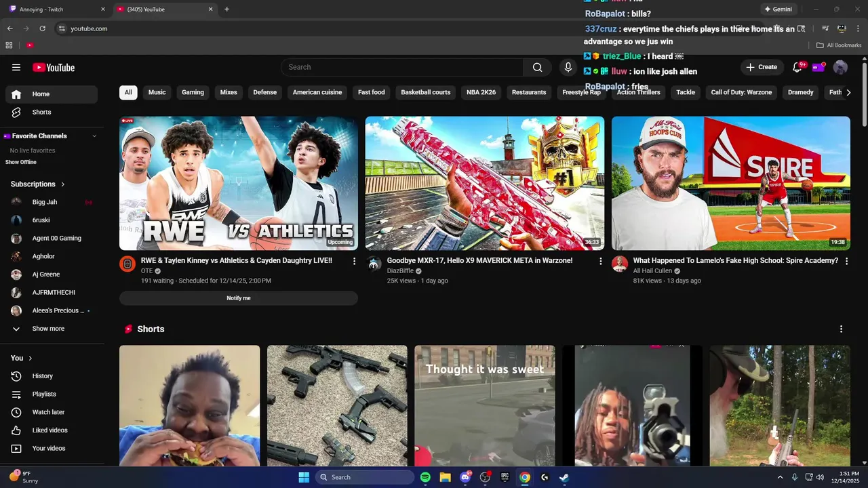Show hidden system tray icons
868x488 pixels.
click(x=780, y=477)
